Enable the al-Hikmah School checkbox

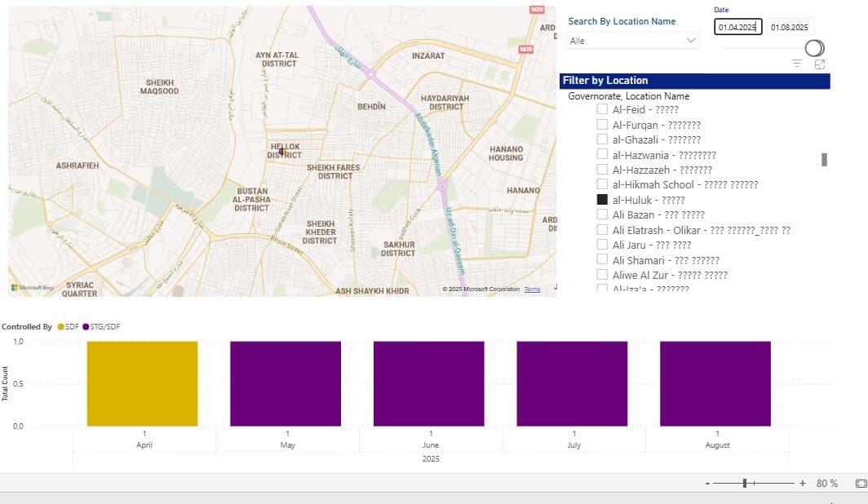602,184
